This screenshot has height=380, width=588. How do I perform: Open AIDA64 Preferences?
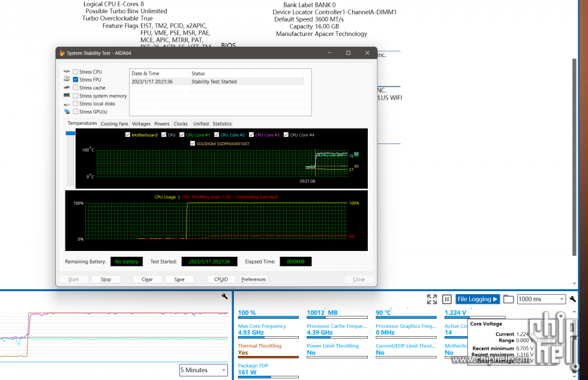(x=253, y=279)
